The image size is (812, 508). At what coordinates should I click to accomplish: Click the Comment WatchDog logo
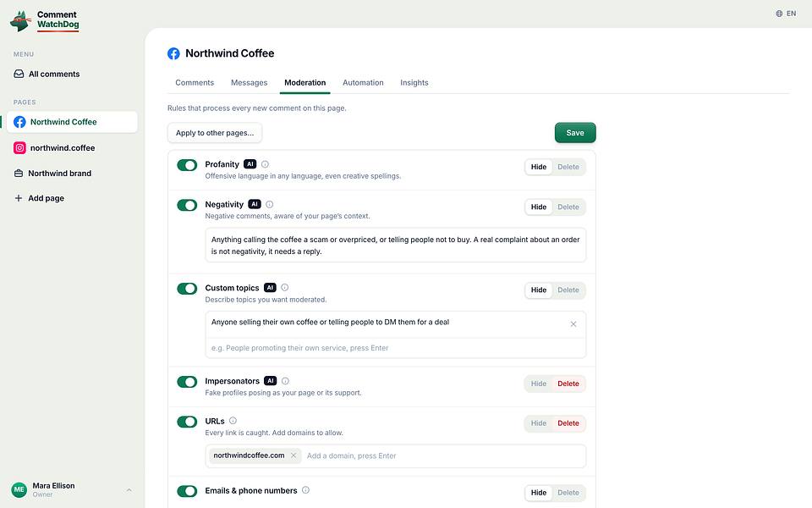(x=45, y=20)
